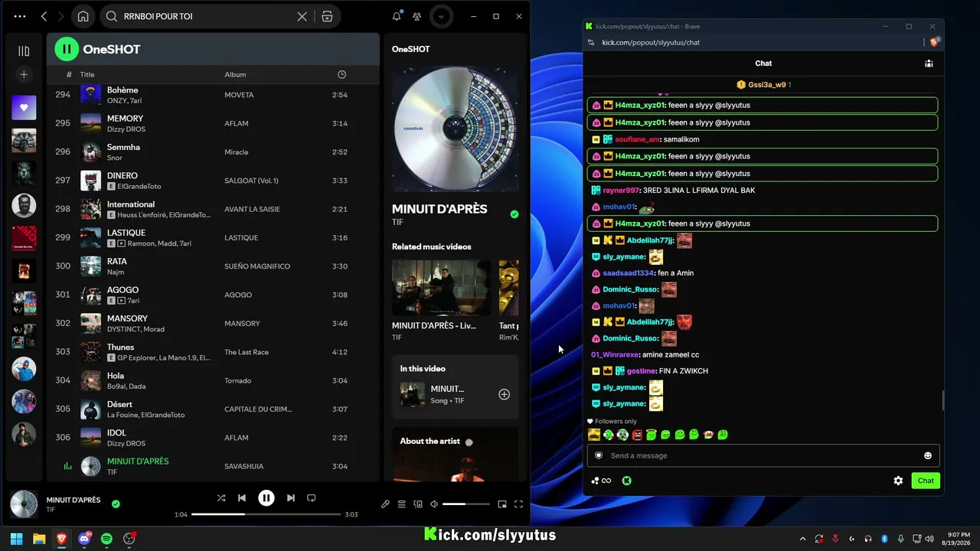980x551 pixels.
Task: Select the track MEMORY in the list
Action: [213, 123]
